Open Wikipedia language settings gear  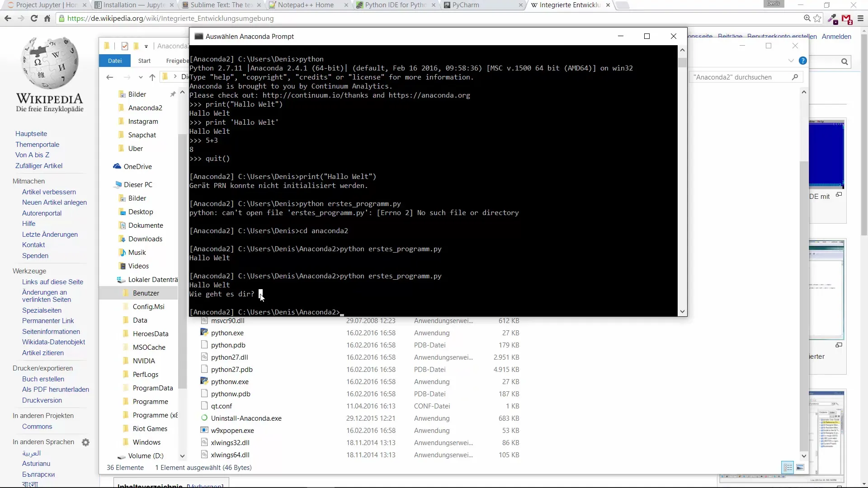pyautogui.click(x=85, y=442)
